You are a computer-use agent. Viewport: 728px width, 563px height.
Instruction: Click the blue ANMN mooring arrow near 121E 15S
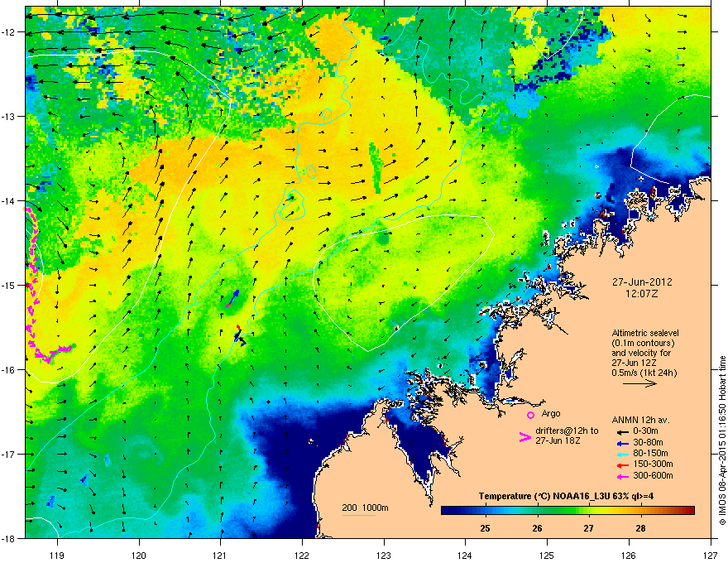[x=234, y=296]
